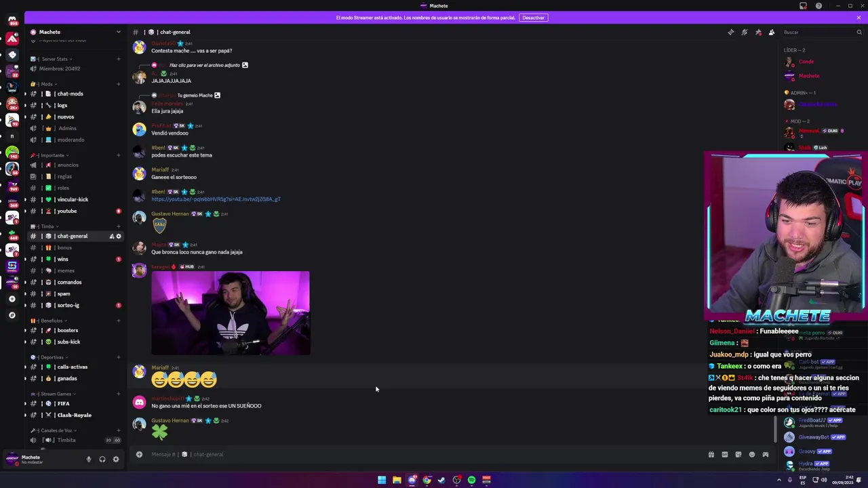Open the youtube channel
This screenshot has height=488, width=868.
coord(75,211)
